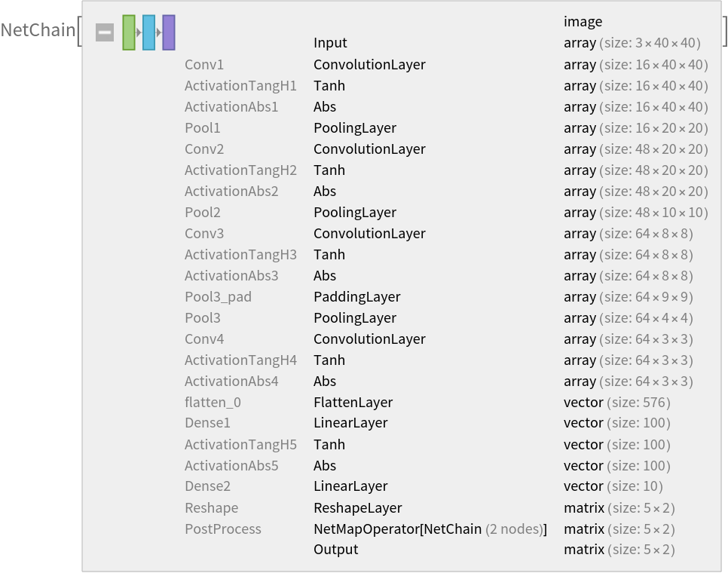The width and height of the screenshot is (728, 573).
Task: Select the Conv1 ConvolutionLayer row
Action: click(369, 65)
